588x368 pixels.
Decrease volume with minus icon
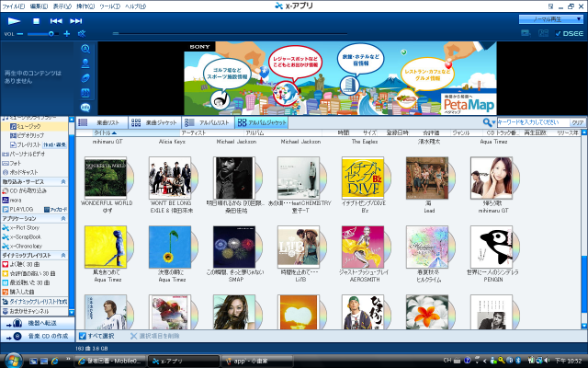(20, 34)
